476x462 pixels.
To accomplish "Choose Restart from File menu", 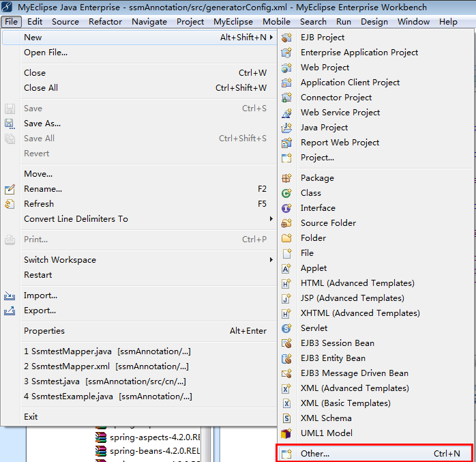I will click(x=139, y=275).
